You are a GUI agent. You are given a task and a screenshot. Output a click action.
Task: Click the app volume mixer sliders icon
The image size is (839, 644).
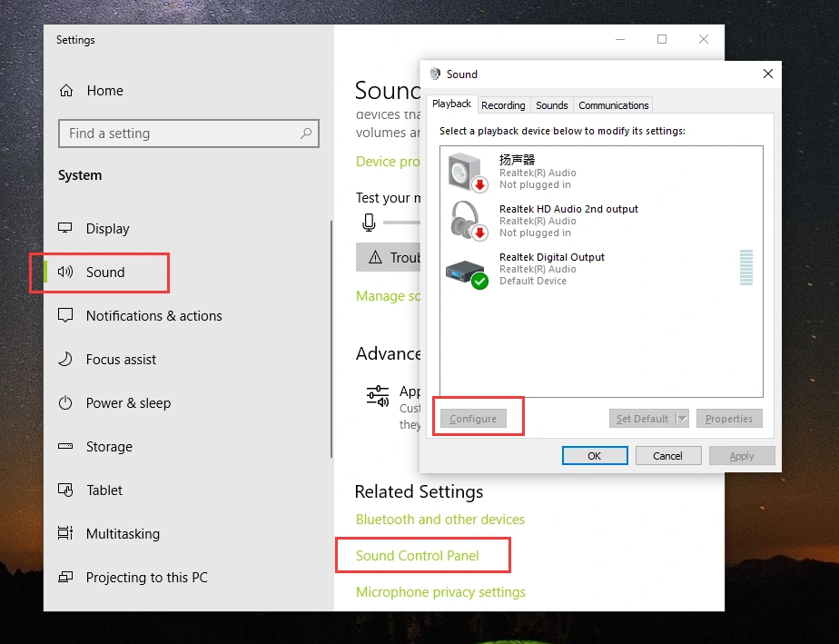(x=378, y=396)
